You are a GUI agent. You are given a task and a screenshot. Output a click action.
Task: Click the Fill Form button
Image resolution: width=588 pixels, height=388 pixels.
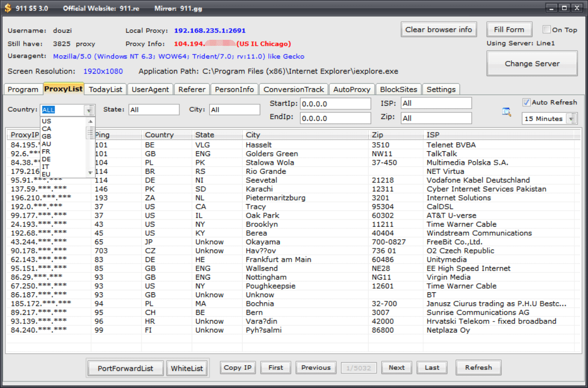pos(509,30)
